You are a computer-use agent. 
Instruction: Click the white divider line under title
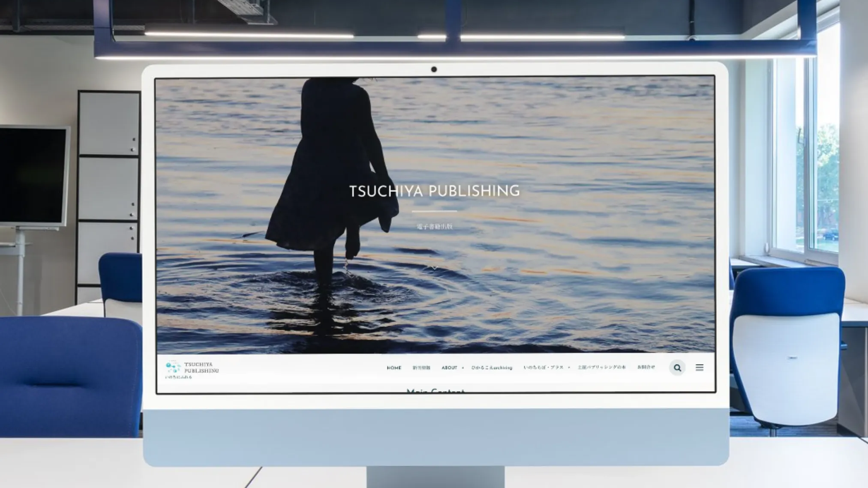click(434, 211)
